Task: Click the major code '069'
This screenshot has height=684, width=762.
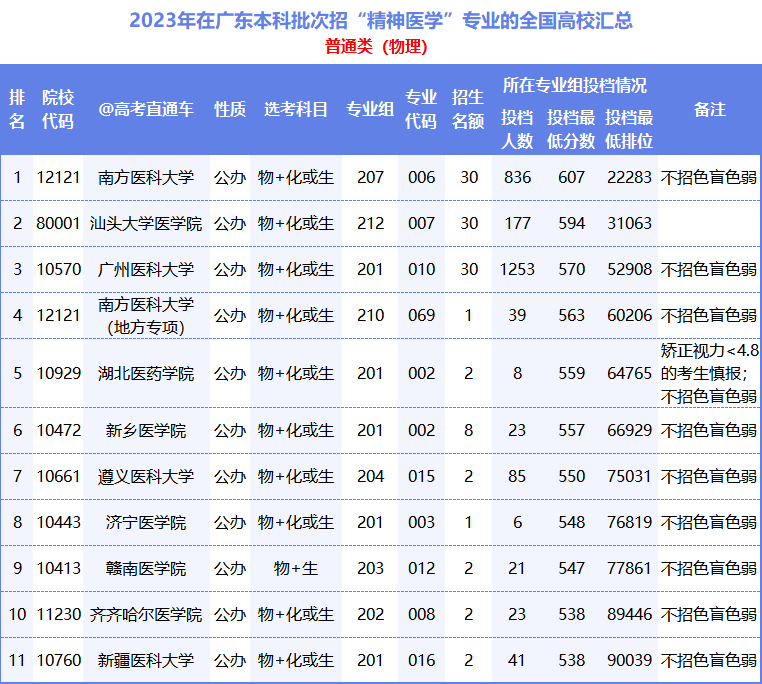Action: point(421,316)
